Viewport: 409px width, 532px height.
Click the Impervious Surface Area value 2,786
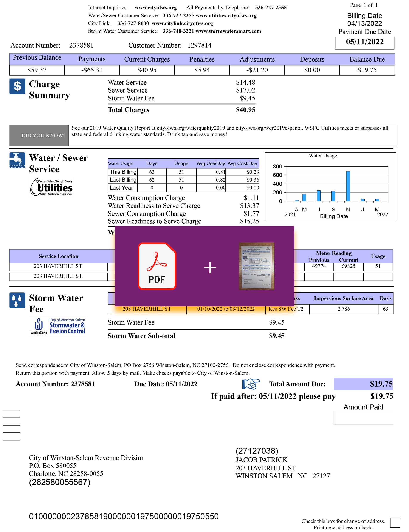pyautogui.click(x=344, y=309)
